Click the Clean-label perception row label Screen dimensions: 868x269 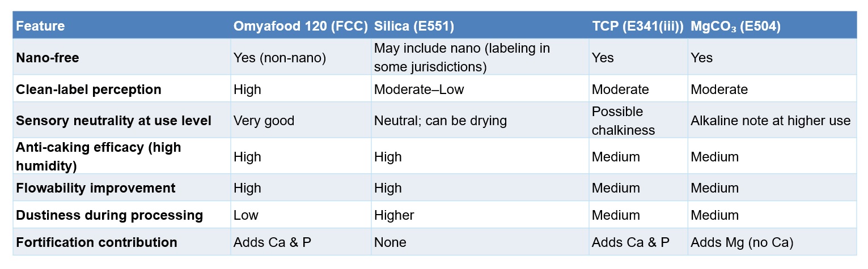[89, 89]
